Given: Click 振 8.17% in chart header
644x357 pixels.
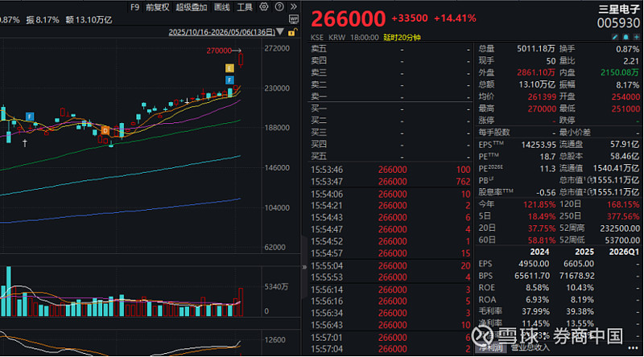Looking at the screenshot, I should (x=43, y=19).
